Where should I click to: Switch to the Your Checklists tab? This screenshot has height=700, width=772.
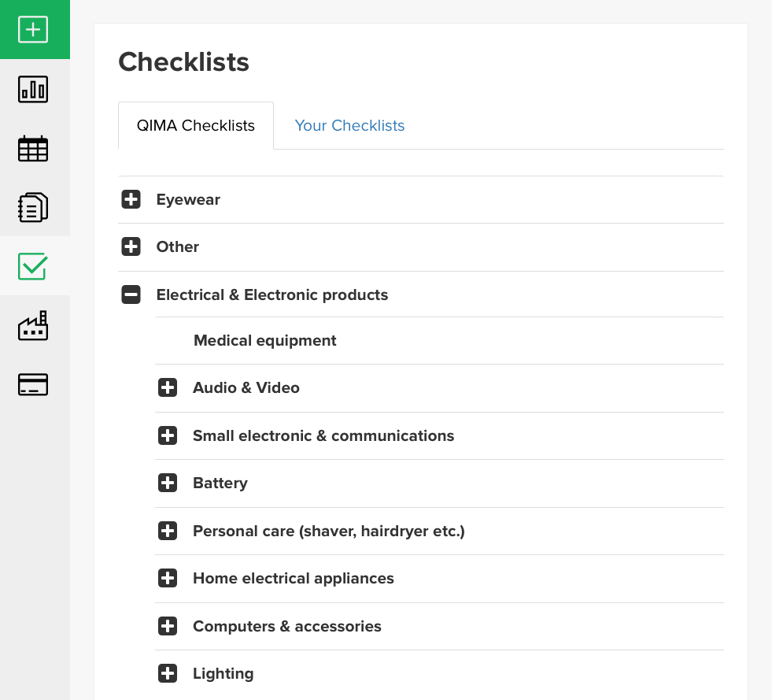[349, 126]
